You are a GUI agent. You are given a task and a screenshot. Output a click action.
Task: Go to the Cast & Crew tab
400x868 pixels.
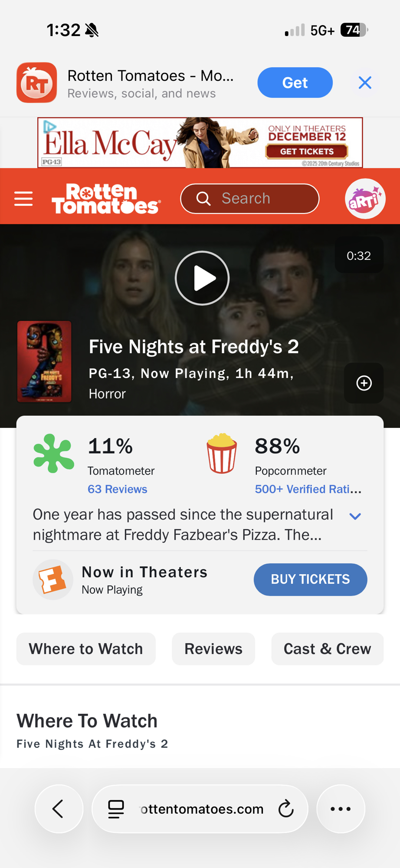pyautogui.click(x=327, y=649)
